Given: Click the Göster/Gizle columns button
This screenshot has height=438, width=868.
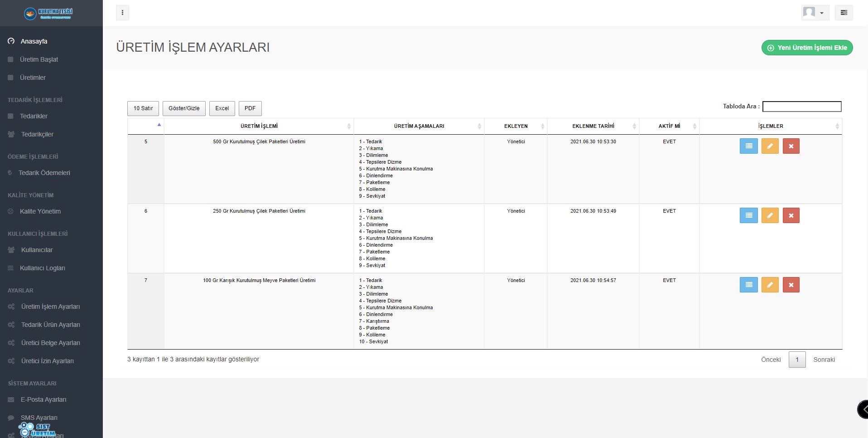Looking at the screenshot, I should click(x=184, y=108).
